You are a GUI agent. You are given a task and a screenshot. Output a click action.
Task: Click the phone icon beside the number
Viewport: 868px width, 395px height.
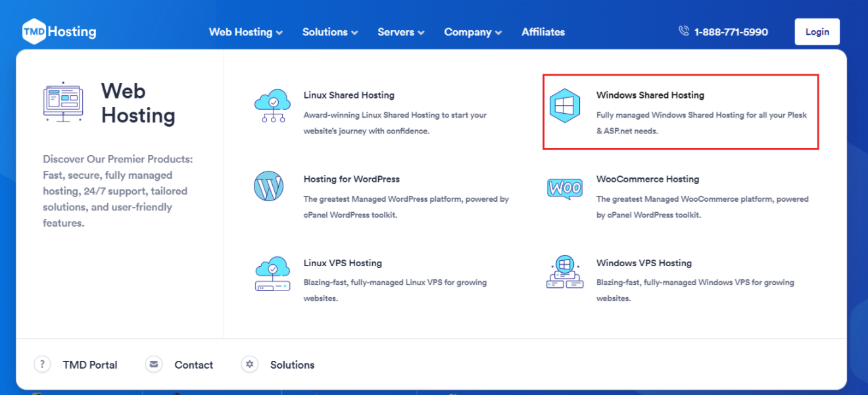point(684,32)
